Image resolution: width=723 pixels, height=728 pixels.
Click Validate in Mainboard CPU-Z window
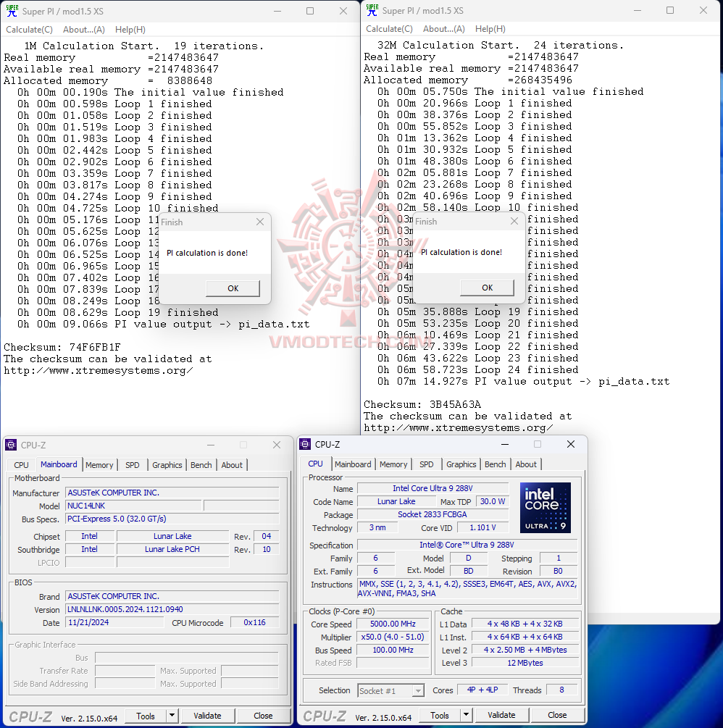click(207, 716)
